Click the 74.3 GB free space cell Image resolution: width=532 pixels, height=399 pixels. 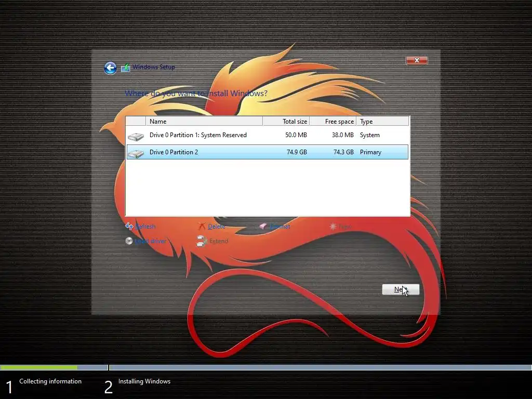pos(343,152)
